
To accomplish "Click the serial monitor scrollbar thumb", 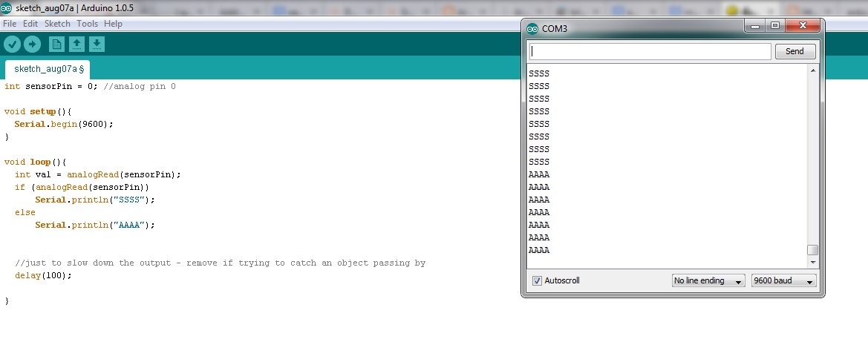I will 812,250.
